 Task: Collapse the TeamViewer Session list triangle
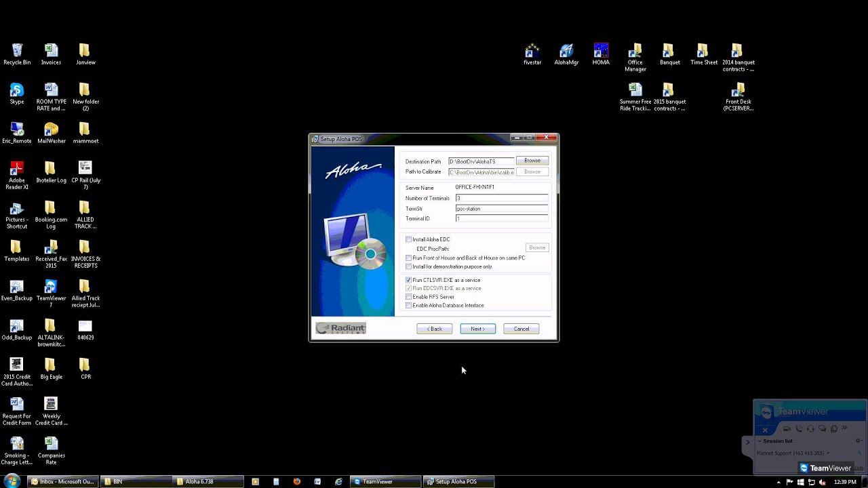point(759,441)
